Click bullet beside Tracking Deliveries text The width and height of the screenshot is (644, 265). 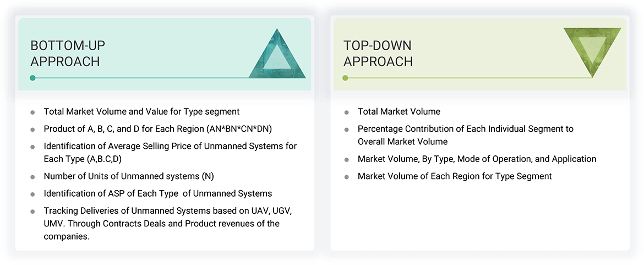coord(33,212)
